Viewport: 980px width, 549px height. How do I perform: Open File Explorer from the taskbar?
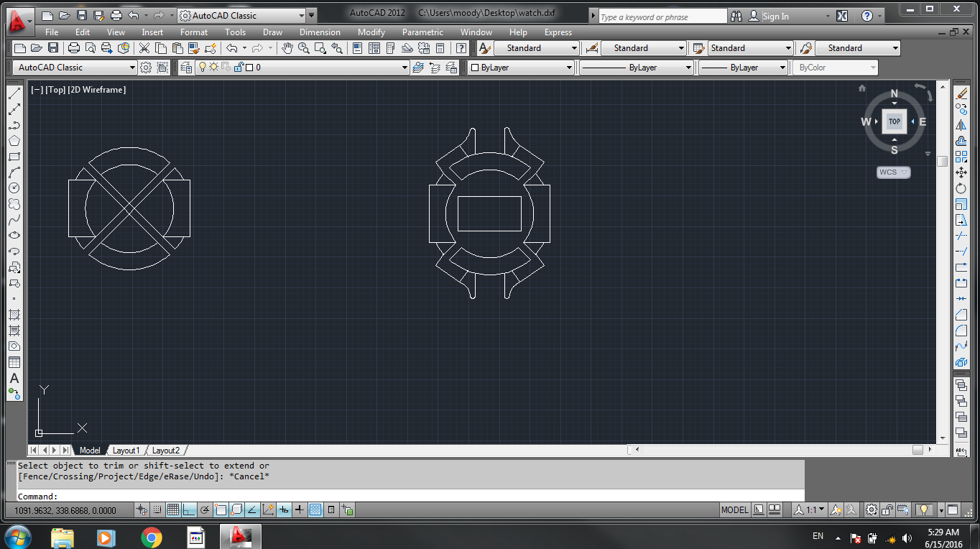click(63, 537)
